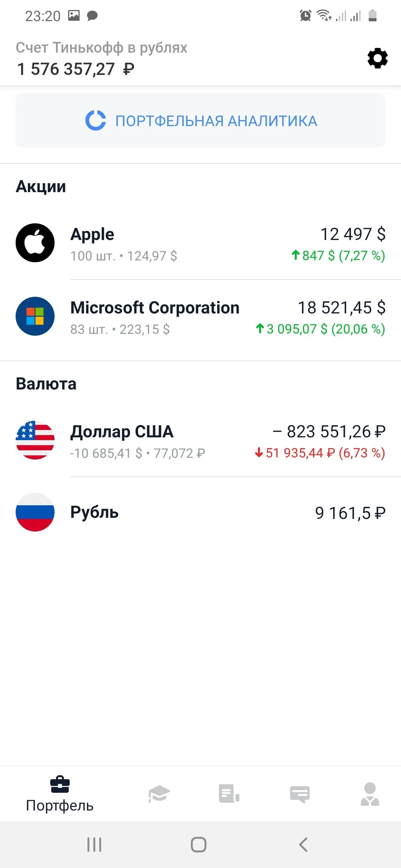Open Microsoft Corporation stock position
The image size is (401, 868).
[200, 317]
